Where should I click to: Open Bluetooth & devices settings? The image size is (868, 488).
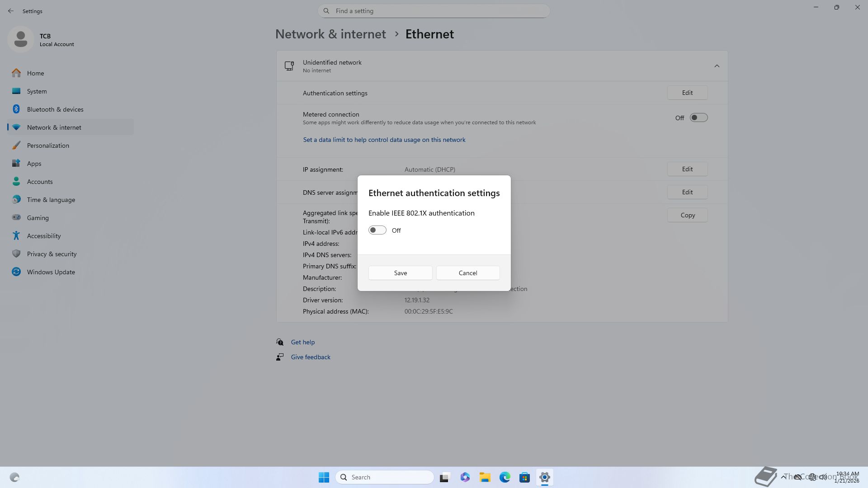[55, 109]
